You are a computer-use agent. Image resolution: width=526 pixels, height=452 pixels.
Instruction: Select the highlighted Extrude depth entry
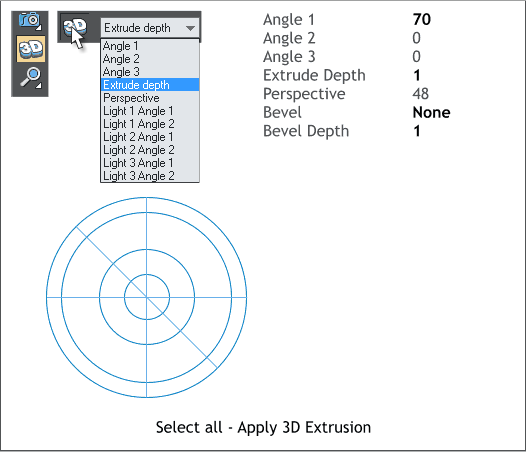point(150,85)
